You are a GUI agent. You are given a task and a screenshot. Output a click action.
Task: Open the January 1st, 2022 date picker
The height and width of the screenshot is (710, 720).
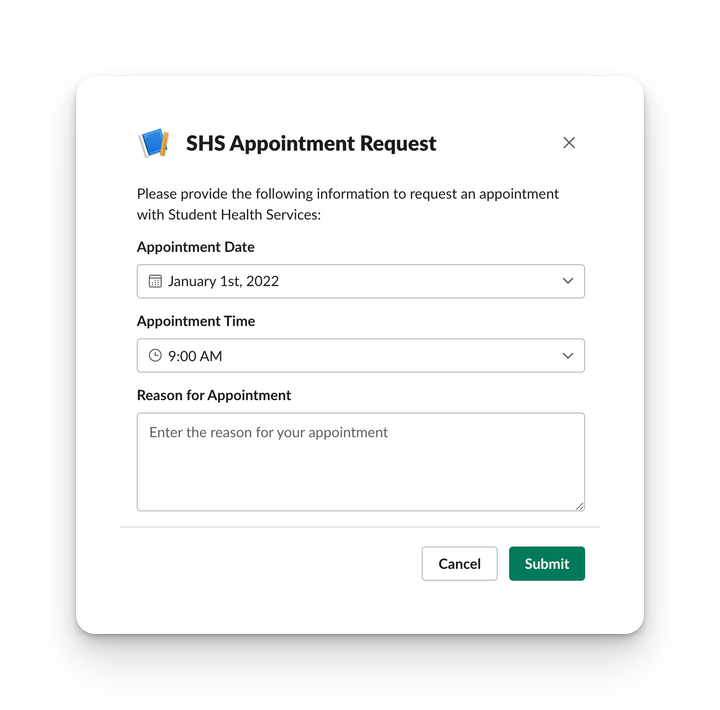point(360,281)
